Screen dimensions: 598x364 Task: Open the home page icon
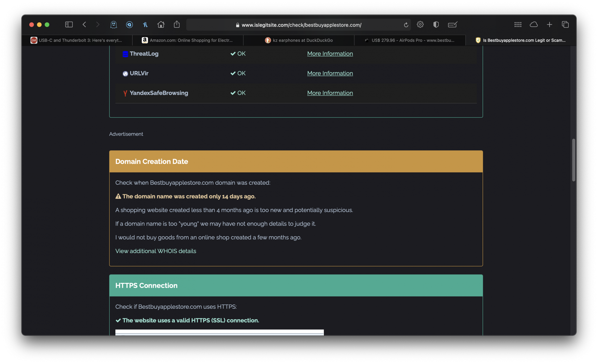[x=161, y=25]
